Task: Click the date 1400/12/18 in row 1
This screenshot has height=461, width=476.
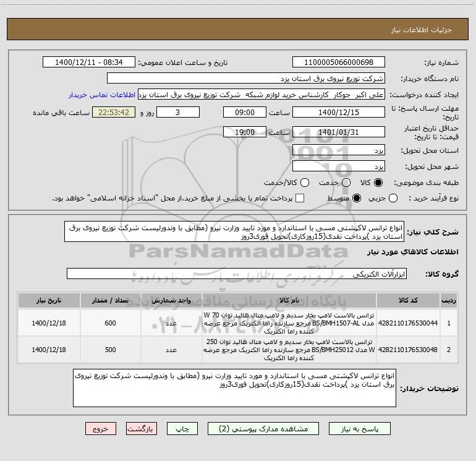Action: 49,323
